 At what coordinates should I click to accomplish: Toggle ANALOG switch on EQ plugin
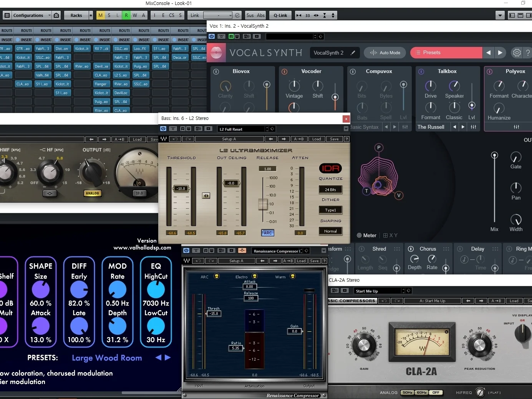92,193
